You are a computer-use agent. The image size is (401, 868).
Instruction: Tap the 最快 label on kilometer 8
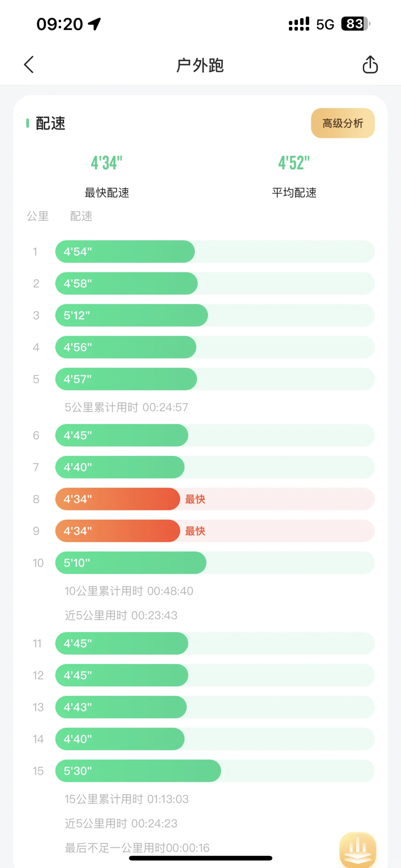195,499
